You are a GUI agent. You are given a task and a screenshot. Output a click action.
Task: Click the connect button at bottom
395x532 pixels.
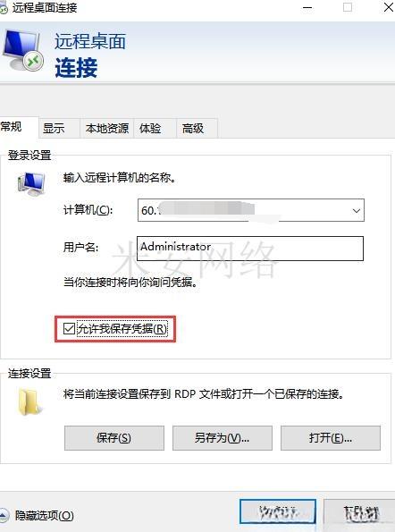pos(278,511)
